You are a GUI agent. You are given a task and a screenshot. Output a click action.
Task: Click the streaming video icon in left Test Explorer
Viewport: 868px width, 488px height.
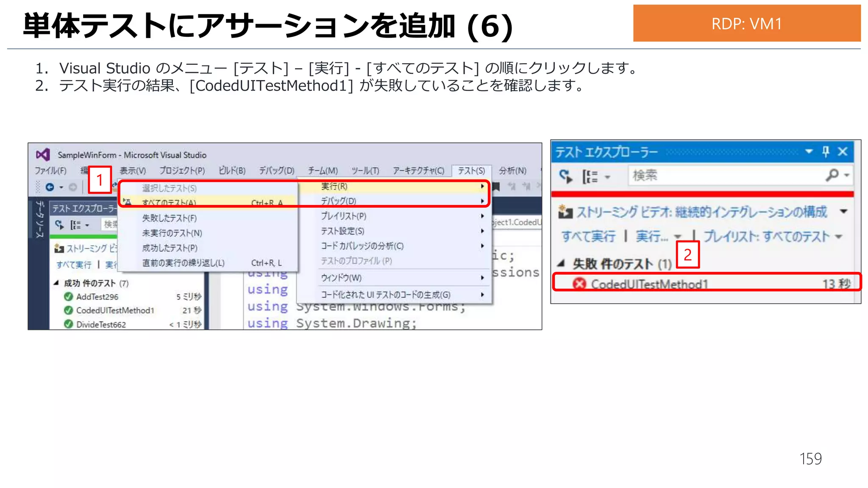(59, 248)
